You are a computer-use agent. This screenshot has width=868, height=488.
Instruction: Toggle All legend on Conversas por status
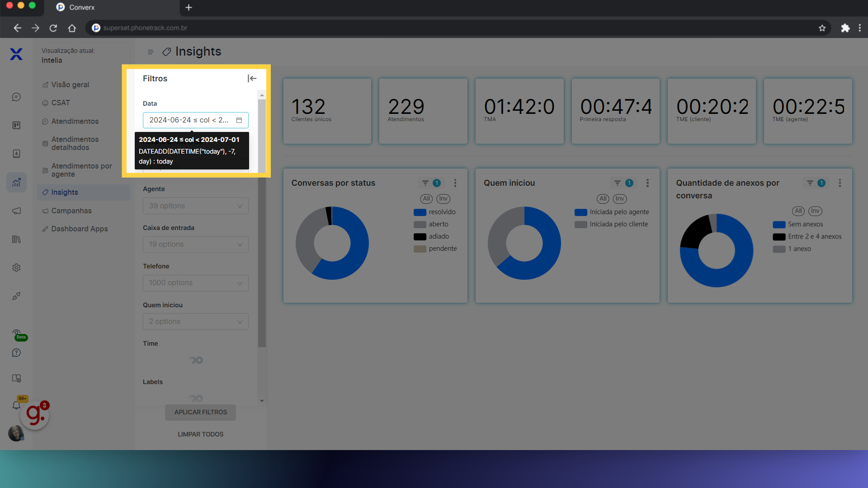tap(426, 199)
